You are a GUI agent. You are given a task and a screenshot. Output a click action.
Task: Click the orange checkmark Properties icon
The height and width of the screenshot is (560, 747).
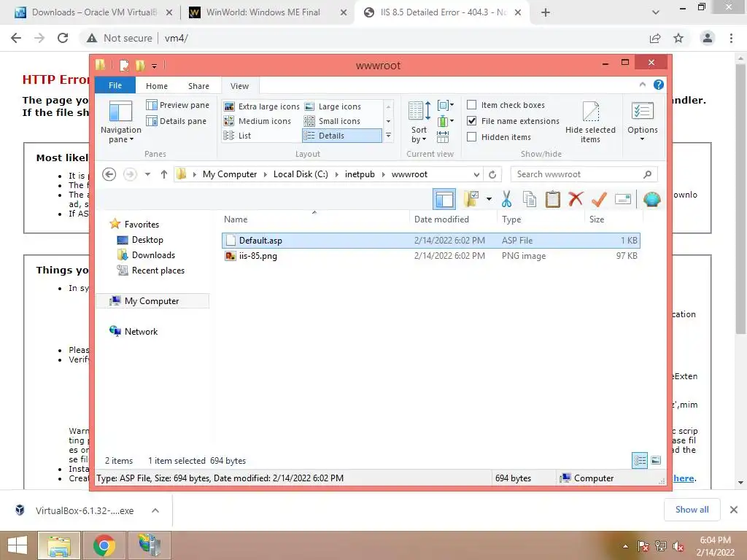click(599, 199)
